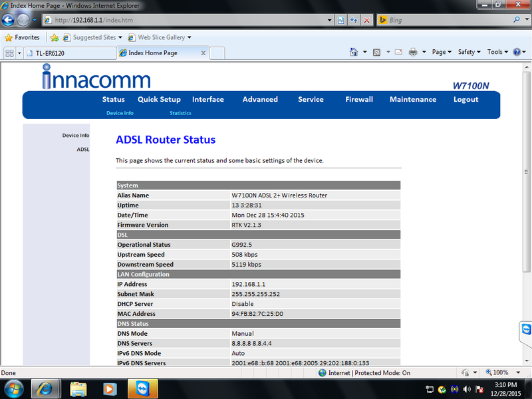The image size is (532, 399).
Task: Click the Statistics submenu link
Action: (180, 113)
